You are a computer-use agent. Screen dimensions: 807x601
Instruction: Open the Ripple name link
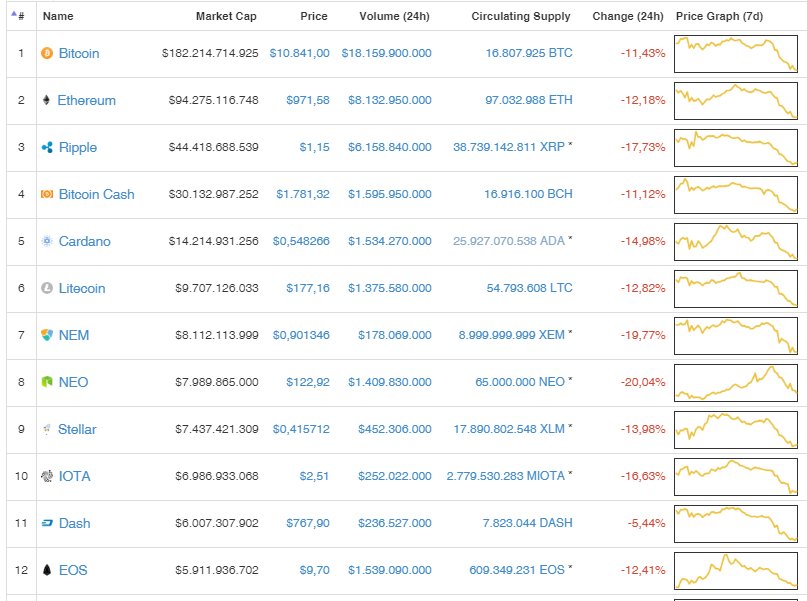coord(78,148)
